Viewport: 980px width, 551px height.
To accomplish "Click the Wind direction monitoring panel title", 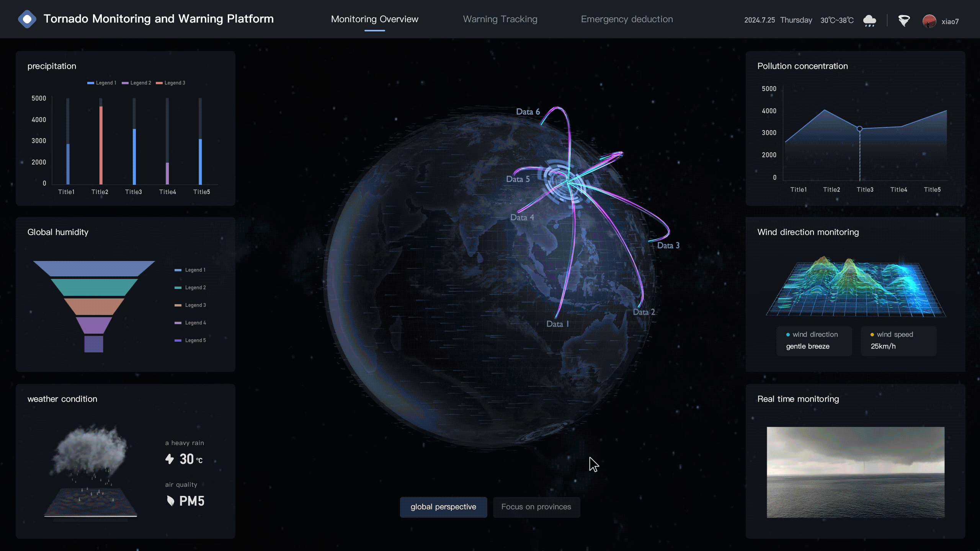I will coord(808,232).
